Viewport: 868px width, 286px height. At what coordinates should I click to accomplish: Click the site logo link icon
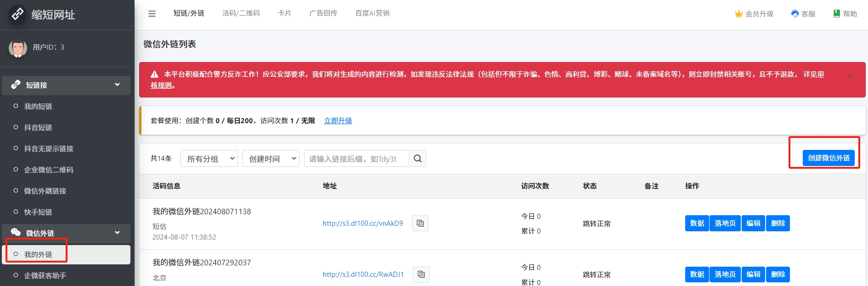[x=17, y=14]
